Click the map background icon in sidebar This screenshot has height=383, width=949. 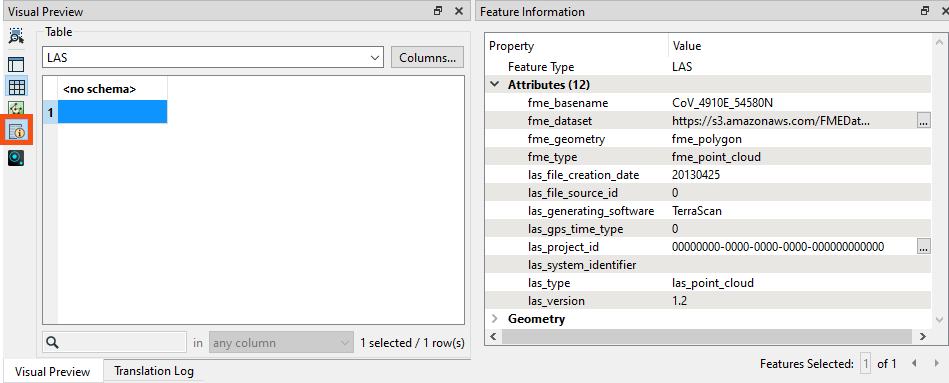click(x=16, y=109)
